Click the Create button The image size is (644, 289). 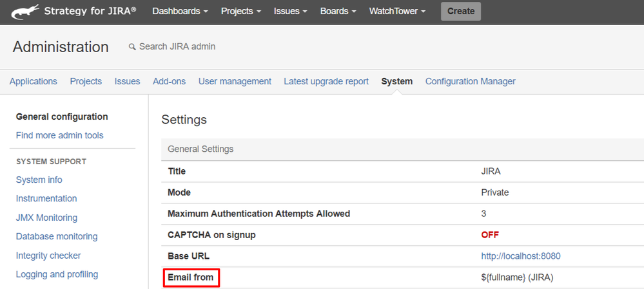point(461,12)
